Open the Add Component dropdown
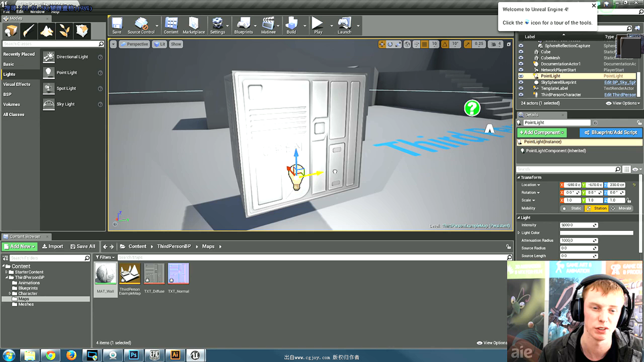The width and height of the screenshot is (644, 362). coord(542,132)
